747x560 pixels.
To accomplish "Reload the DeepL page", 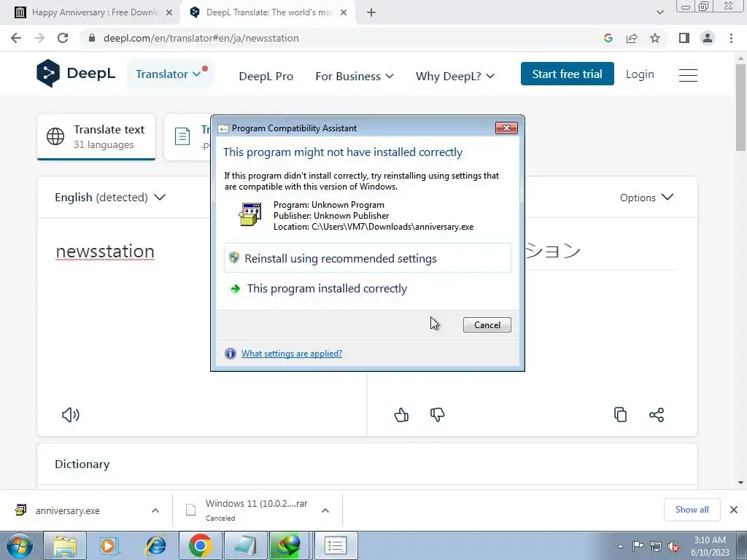I will (x=63, y=38).
